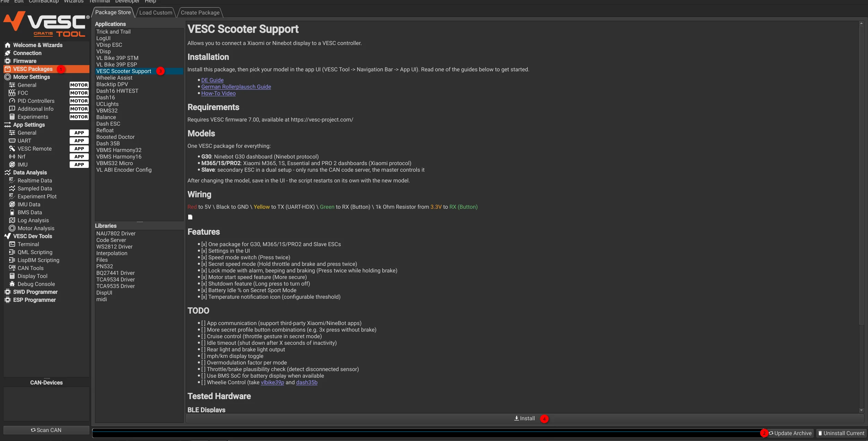Open the ConfBackup menu

pos(44,1)
